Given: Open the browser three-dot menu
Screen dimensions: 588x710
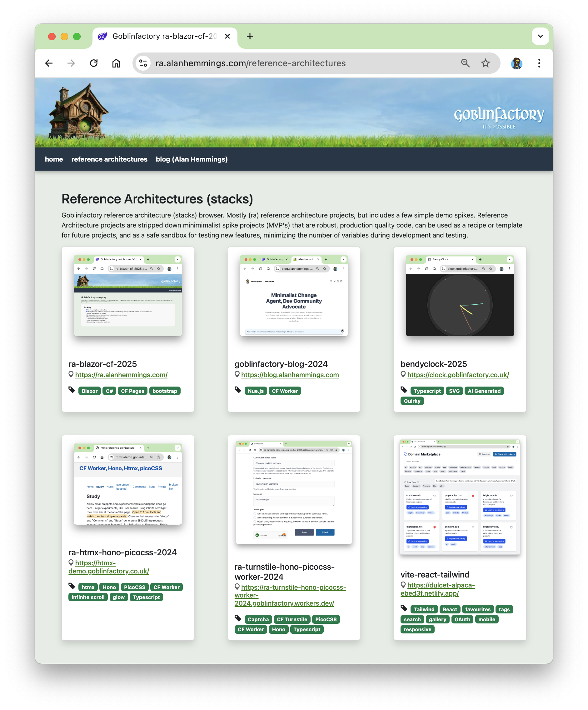Looking at the screenshot, I should coord(539,63).
